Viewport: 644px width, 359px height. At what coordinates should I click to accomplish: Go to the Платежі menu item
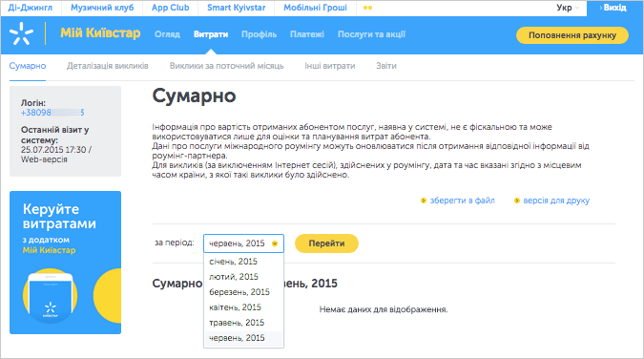(307, 34)
